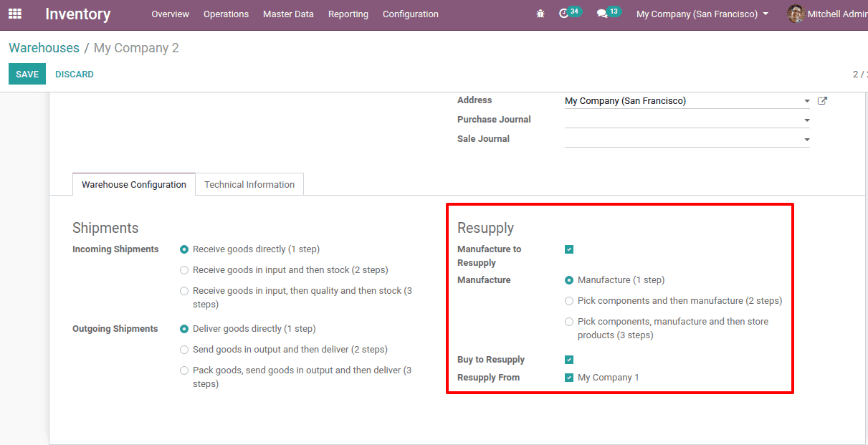Select Receive goods in input, quality, then stock

click(x=184, y=291)
